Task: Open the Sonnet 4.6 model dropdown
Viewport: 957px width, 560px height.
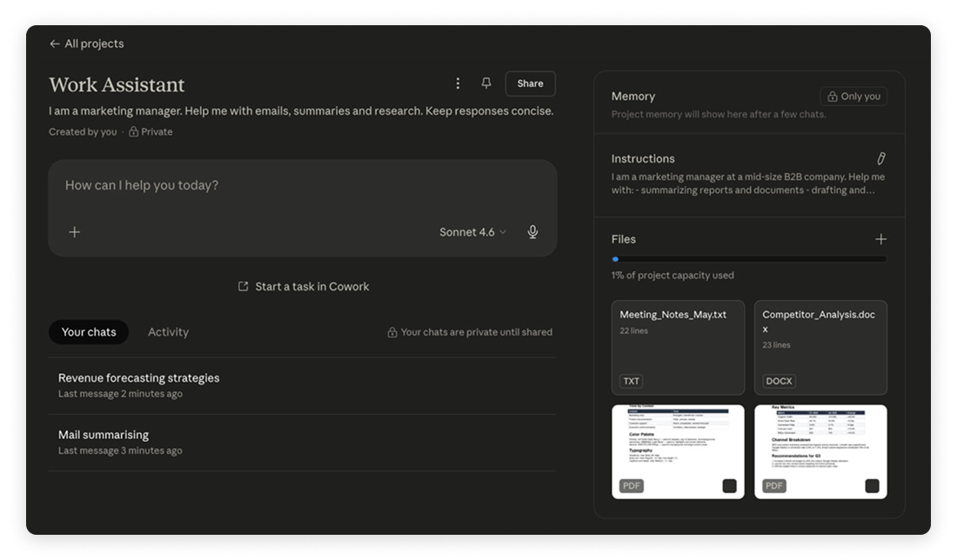Action: tap(472, 232)
